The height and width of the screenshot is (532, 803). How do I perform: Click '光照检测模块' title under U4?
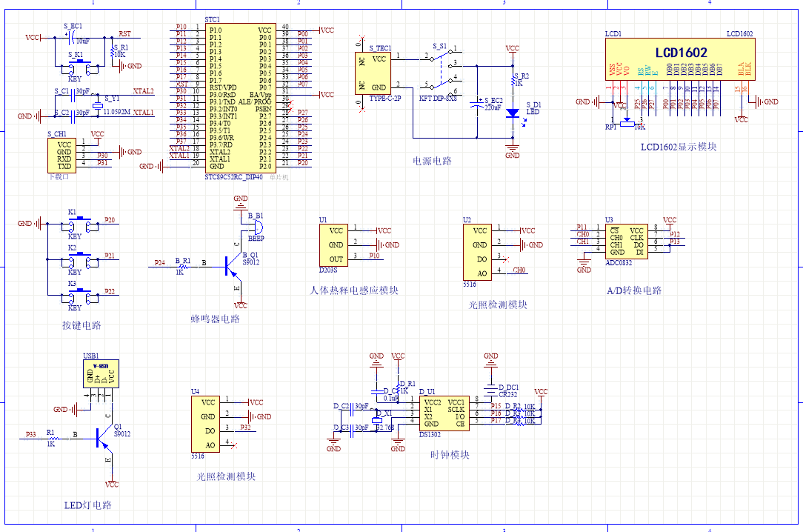[226, 476]
